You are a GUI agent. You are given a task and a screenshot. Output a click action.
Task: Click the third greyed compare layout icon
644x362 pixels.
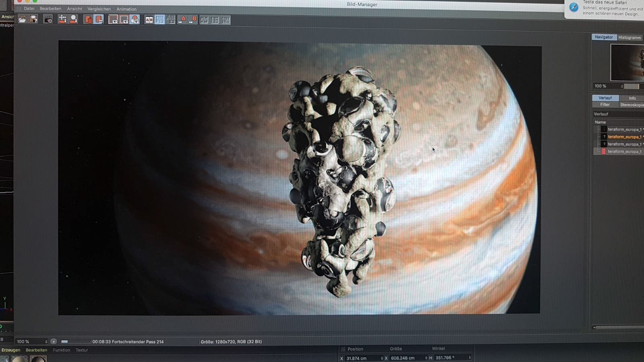[x=226, y=20]
